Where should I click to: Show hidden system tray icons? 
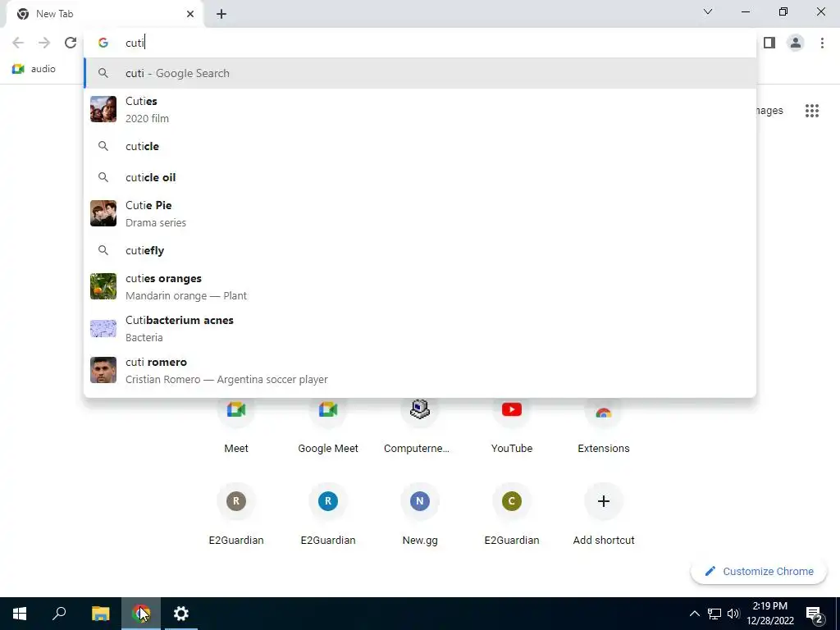[x=694, y=614]
